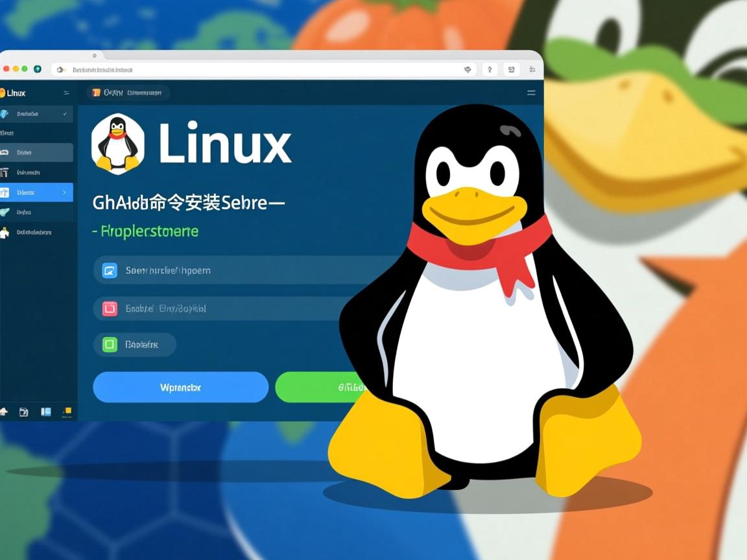Viewport: 747px width, 560px height.
Task: Click the document icon near the bottom-left corner
Action: tap(23, 412)
